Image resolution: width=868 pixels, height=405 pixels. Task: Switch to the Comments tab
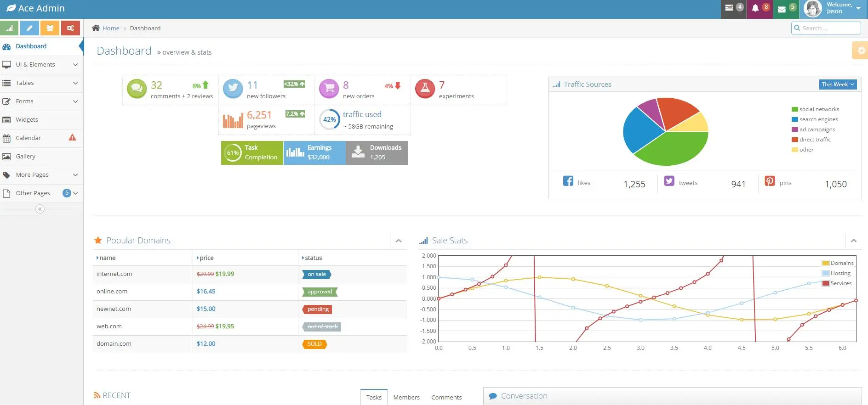[x=446, y=397]
